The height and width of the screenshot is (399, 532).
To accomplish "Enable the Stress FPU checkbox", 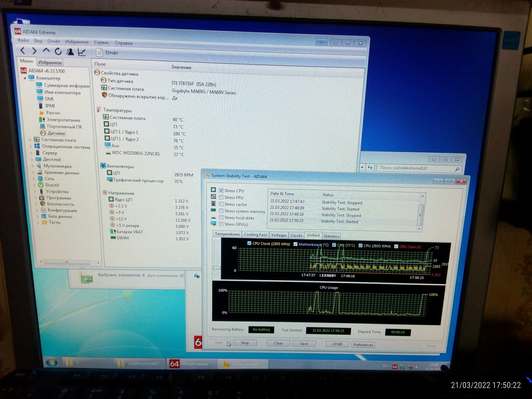I will (221, 197).
